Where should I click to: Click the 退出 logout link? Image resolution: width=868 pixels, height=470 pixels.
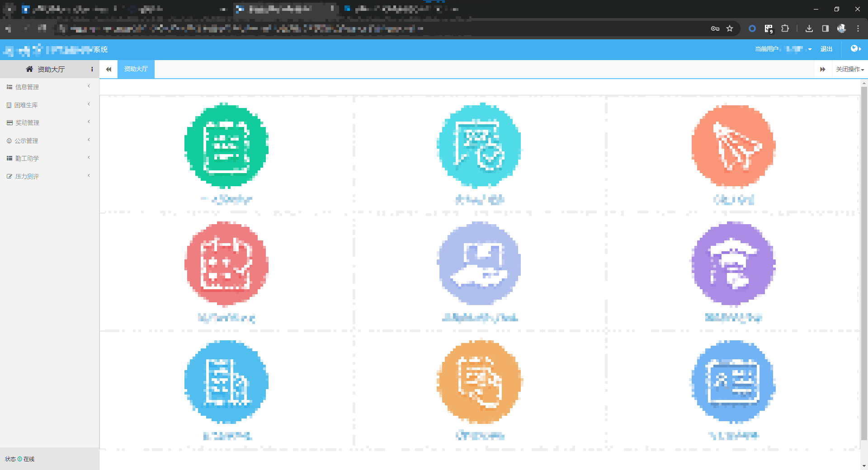[826, 49]
